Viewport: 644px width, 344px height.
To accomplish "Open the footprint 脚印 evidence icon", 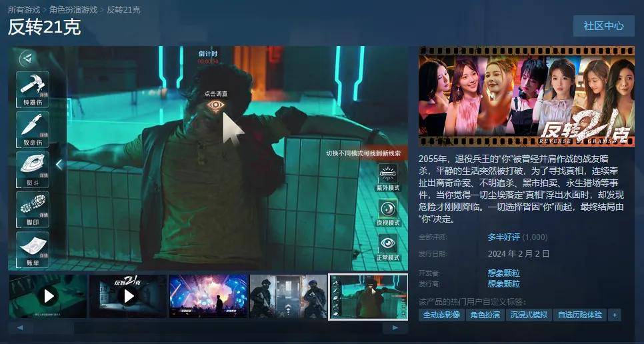I will [x=33, y=209].
